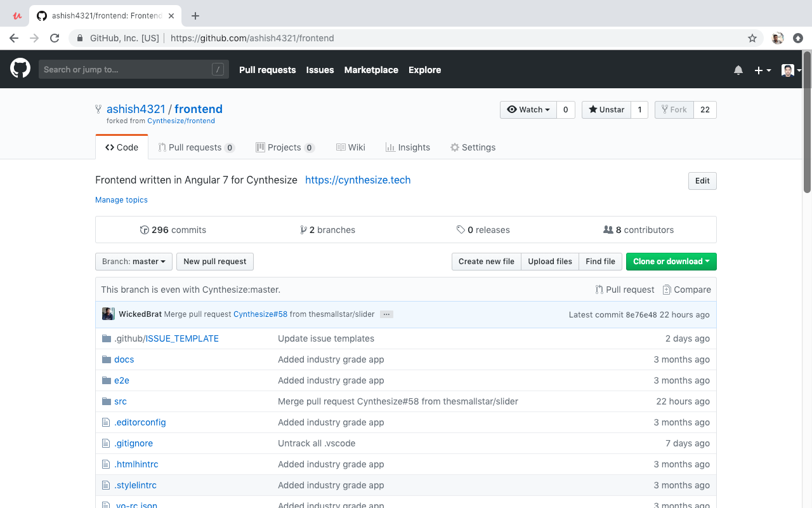Click Find file button
812x508 pixels.
600,262
